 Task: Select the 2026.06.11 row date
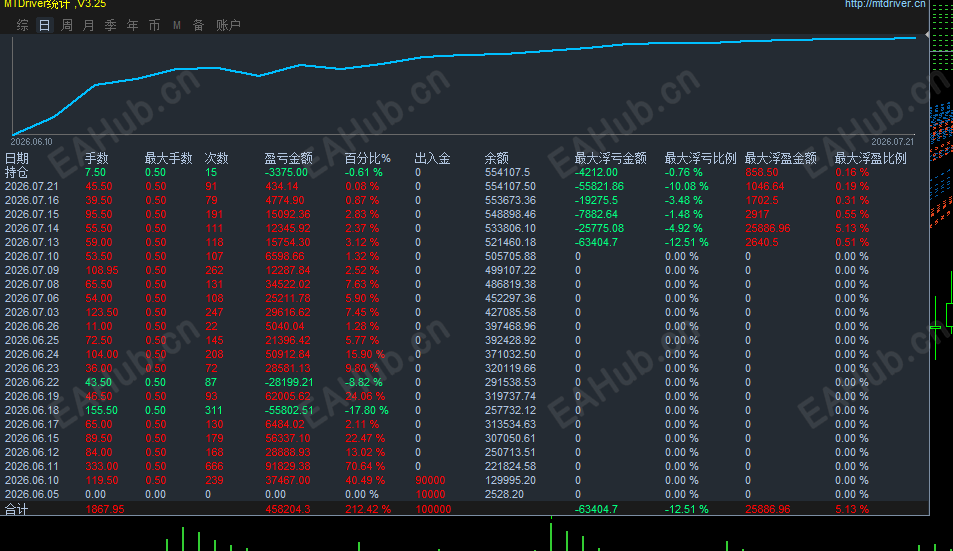point(32,466)
